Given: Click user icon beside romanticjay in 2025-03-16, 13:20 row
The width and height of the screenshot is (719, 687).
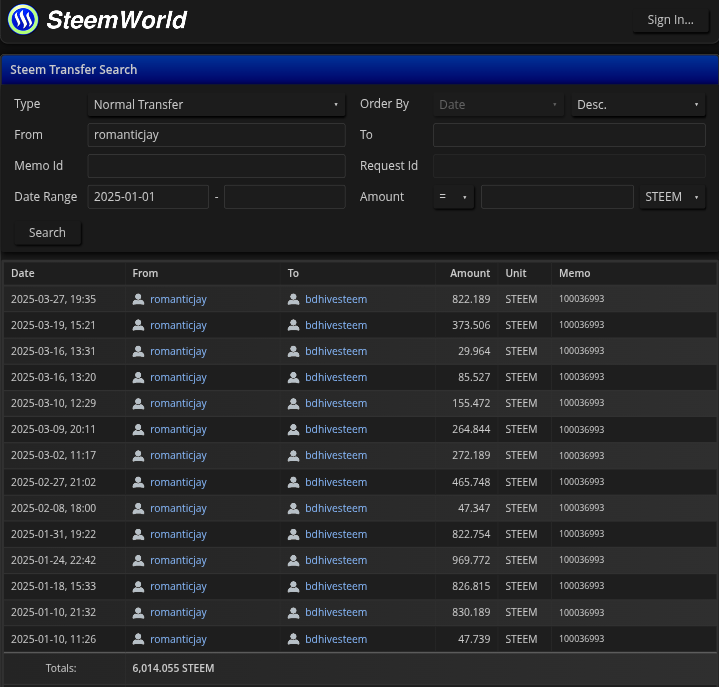Looking at the screenshot, I should 138,377.
